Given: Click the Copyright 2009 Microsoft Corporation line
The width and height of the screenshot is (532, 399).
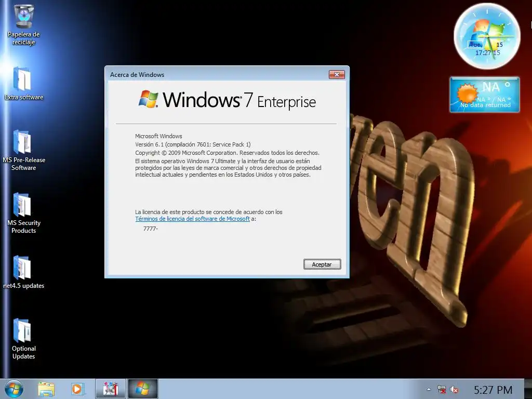Looking at the screenshot, I should (227, 153).
